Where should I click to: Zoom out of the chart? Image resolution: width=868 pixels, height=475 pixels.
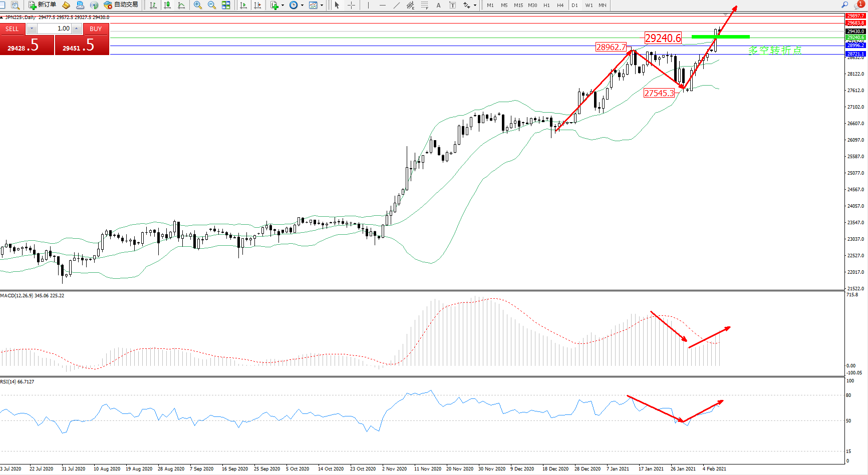click(212, 5)
